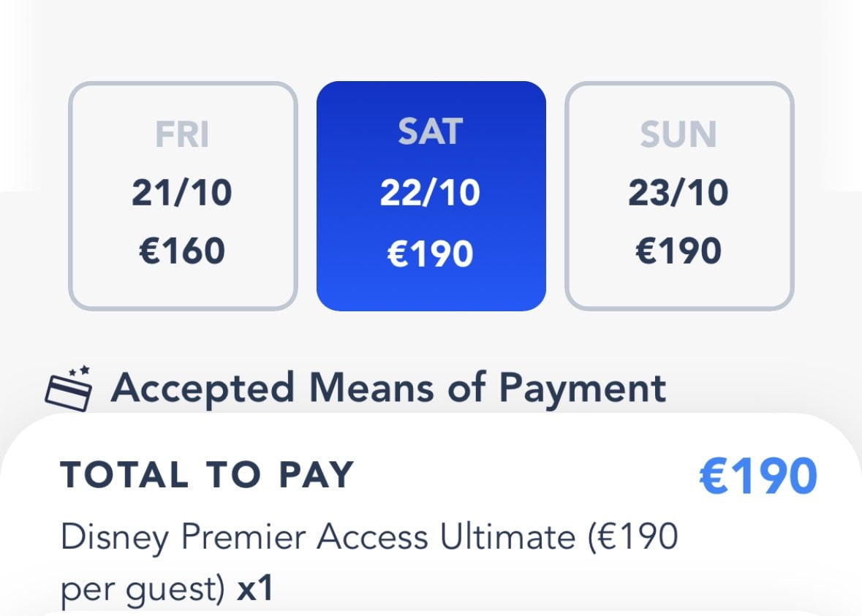Screen dimensions: 862x616
Task: Open Accepted Means of Payment section
Action: click(388, 388)
